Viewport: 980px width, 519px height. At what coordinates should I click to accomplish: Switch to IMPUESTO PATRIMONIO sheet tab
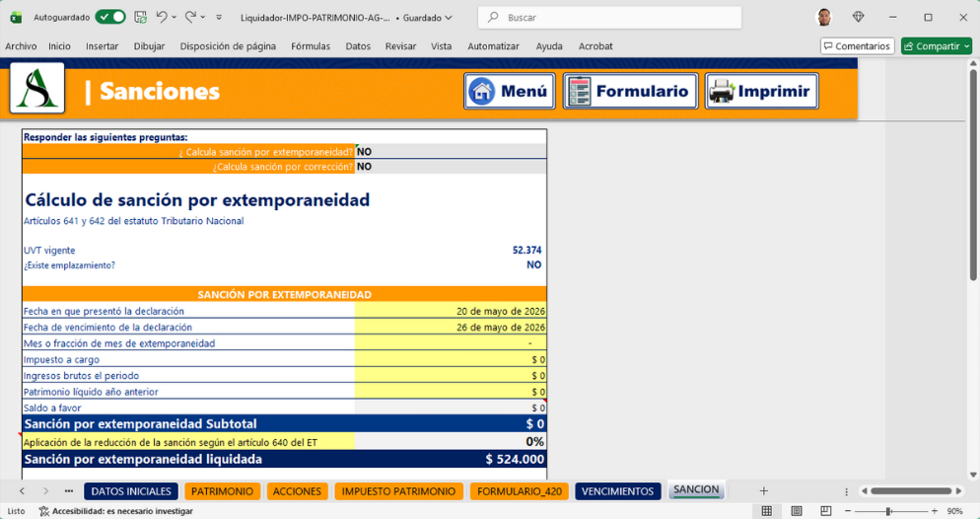tap(398, 491)
